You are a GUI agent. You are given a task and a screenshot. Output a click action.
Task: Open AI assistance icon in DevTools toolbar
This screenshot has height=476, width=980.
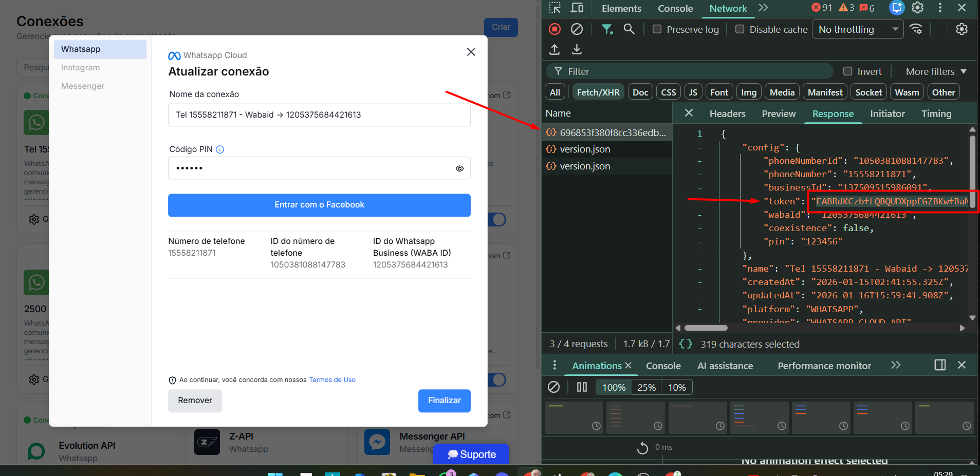pyautogui.click(x=897, y=8)
